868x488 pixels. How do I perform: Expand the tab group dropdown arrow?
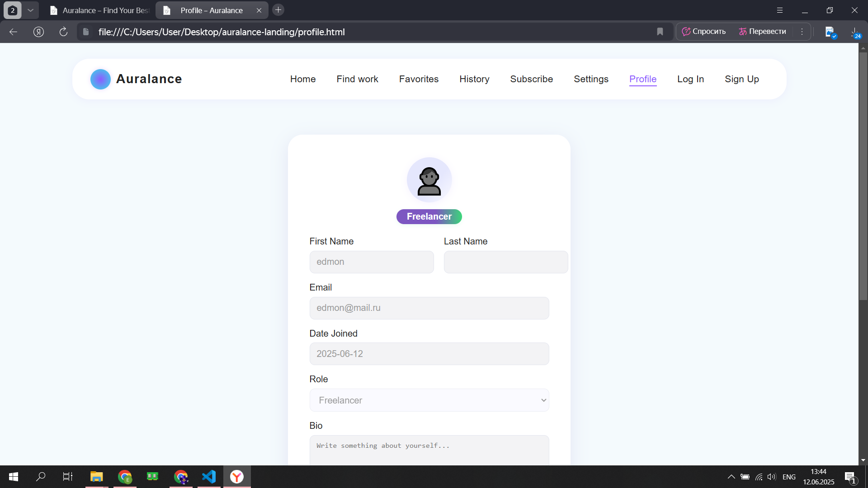[x=30, y=10]
